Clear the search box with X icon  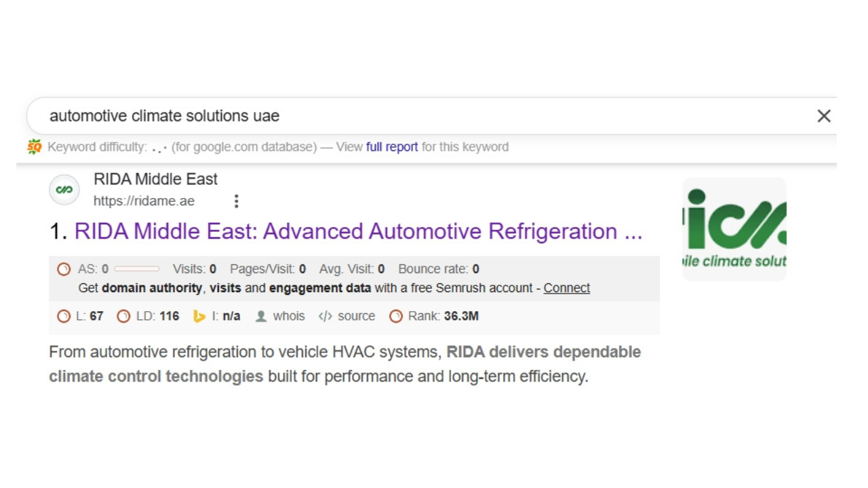(824, 116)
